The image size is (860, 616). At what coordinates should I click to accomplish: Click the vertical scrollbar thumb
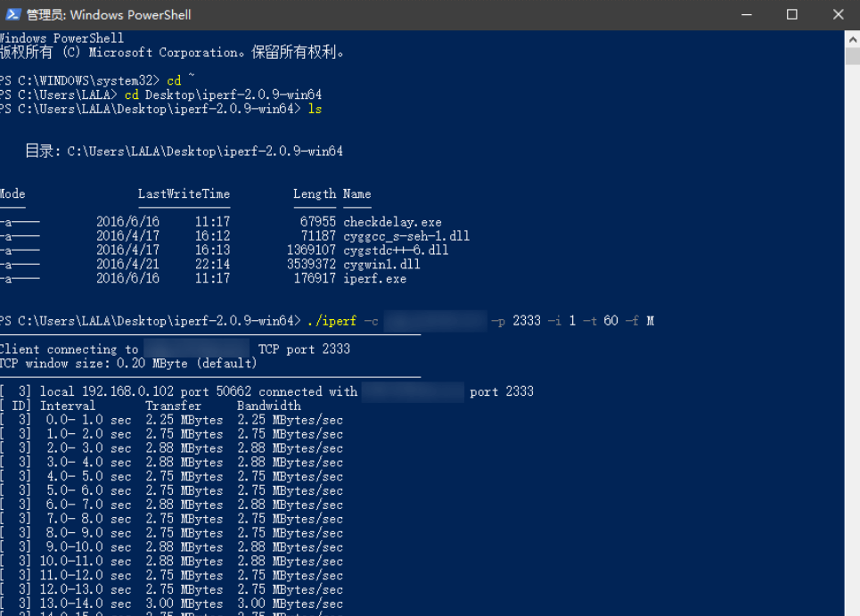click(852, 55)
